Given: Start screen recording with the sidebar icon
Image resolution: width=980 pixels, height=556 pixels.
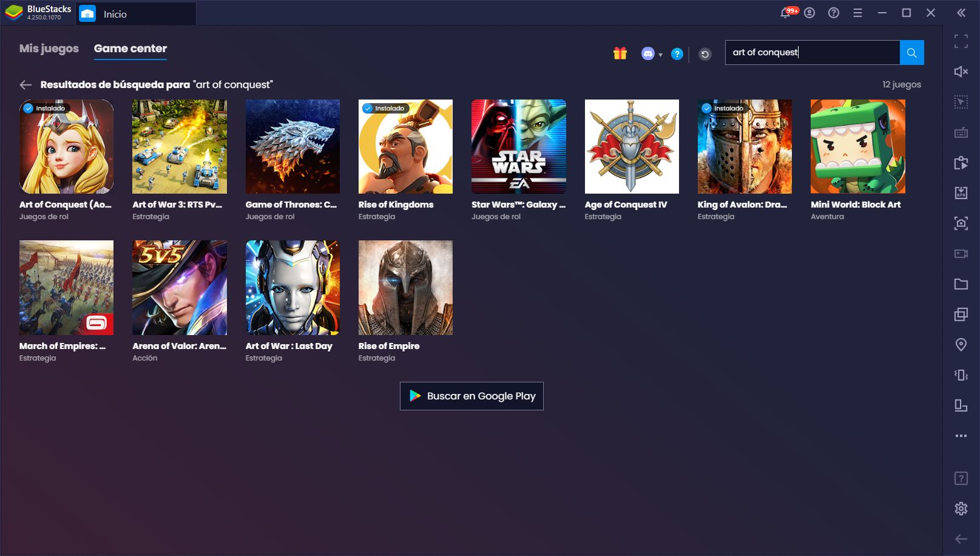Looking at the screenshot, I should (961, 254).
